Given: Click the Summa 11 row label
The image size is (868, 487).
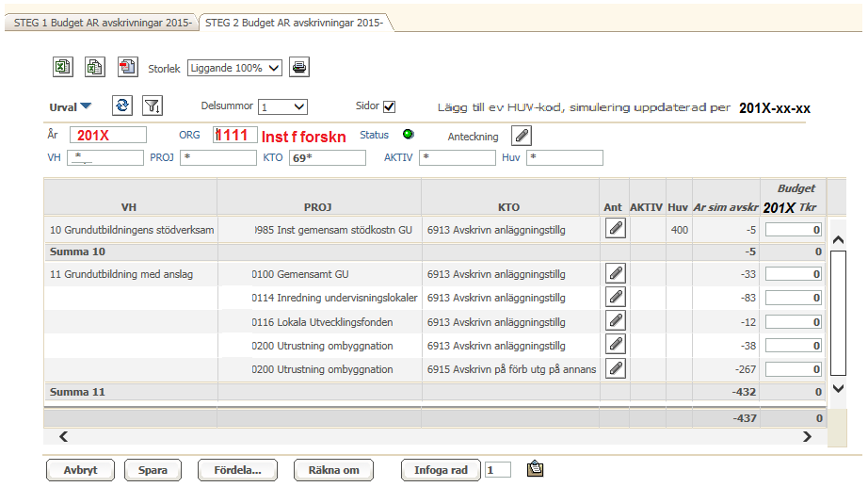Looking at the screenshot, I should [x=77, y=392].
